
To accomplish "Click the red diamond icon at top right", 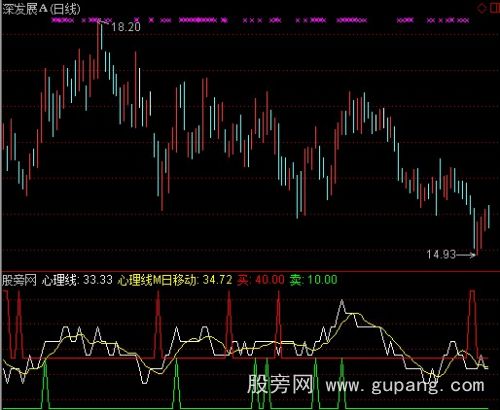I will click(482, 8).
